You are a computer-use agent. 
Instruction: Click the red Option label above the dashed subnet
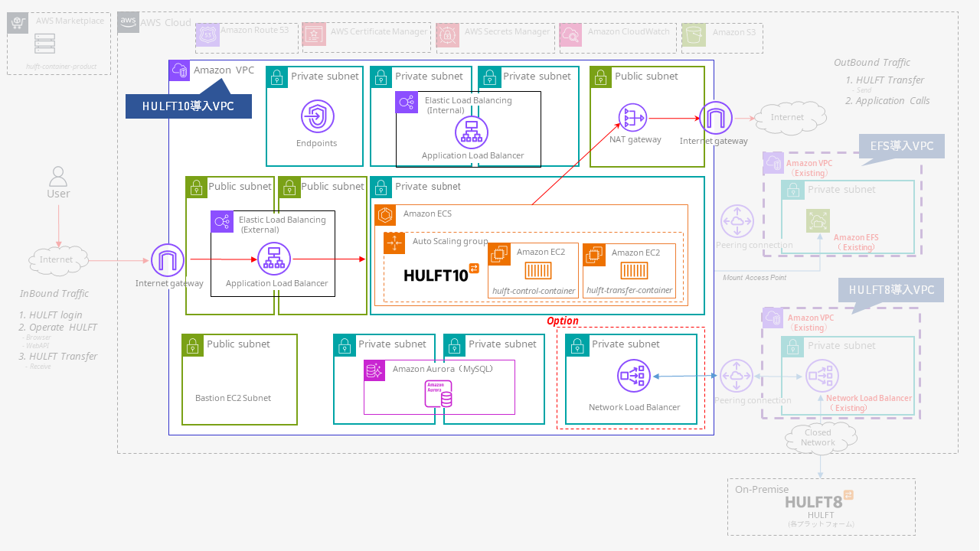click(563, 321)
